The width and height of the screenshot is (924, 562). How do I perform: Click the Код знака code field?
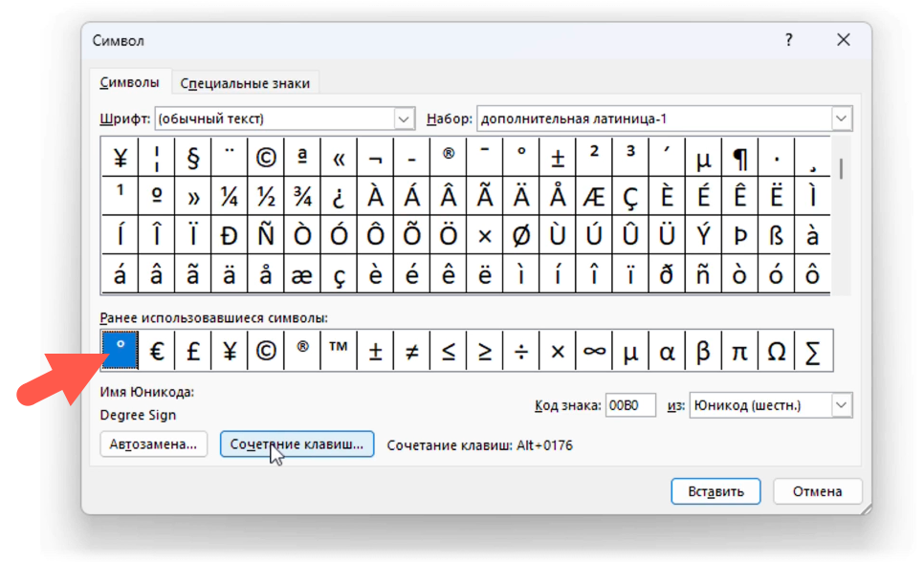(630, 405)
